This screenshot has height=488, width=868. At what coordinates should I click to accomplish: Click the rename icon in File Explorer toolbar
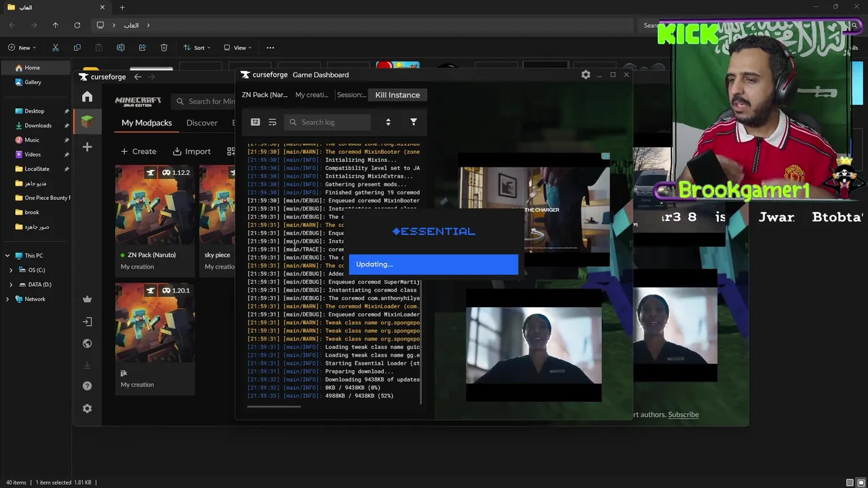click(121, 47)
